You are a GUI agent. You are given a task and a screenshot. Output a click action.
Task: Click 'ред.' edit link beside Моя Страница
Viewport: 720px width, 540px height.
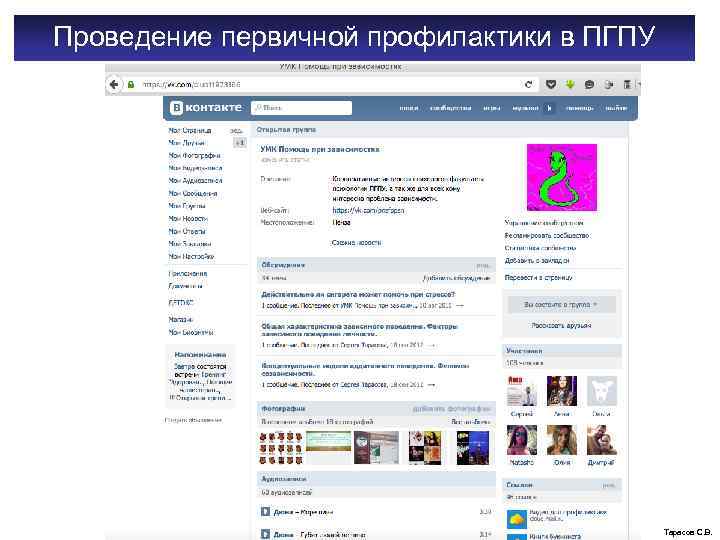pyautogui.click(x=236, y=131)
